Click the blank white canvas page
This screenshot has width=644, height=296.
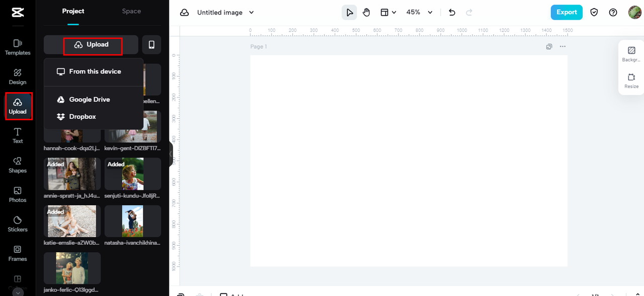[409, 161]
